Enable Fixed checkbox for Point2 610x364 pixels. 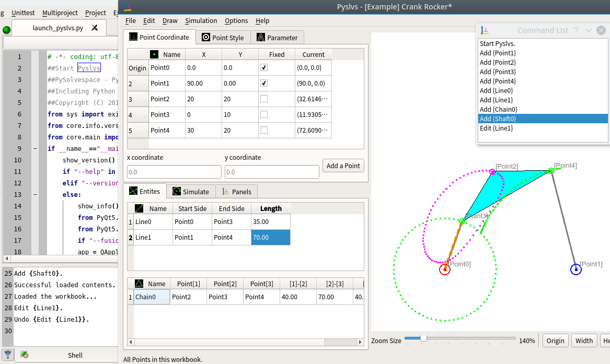click(264, 99)
